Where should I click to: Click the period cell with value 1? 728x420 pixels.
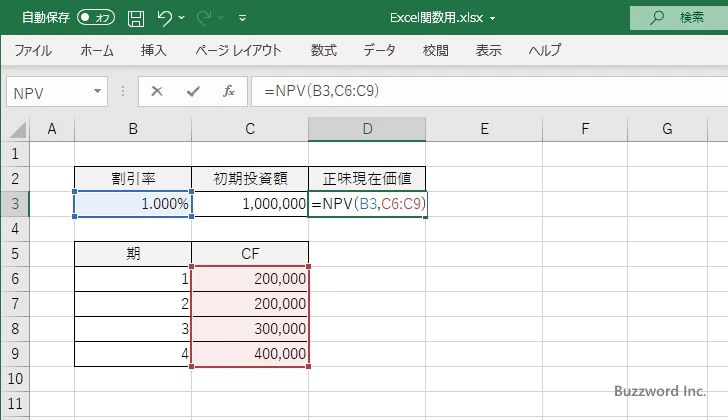pos(133,279)
